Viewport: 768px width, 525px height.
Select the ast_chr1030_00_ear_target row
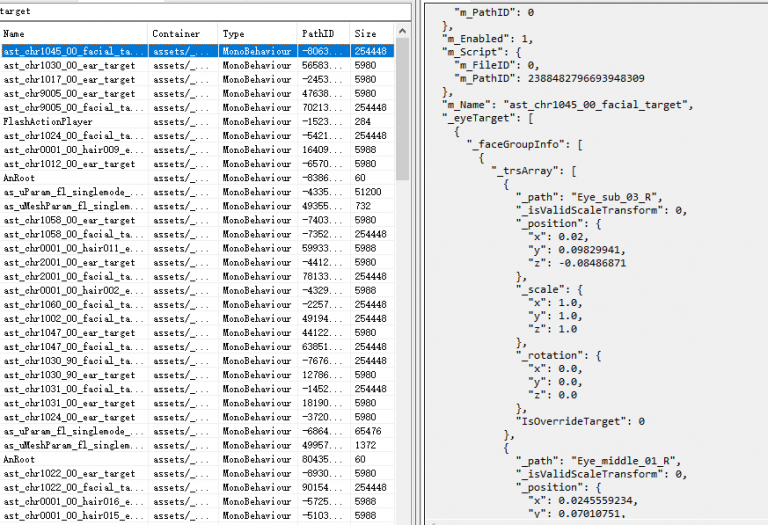(69, 65)
